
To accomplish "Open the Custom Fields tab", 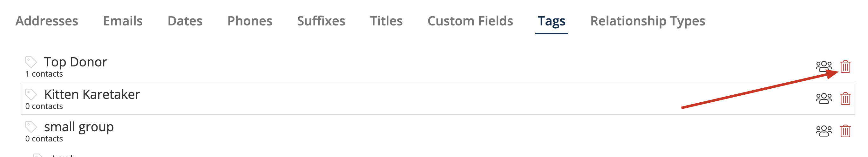I will 470,21.
